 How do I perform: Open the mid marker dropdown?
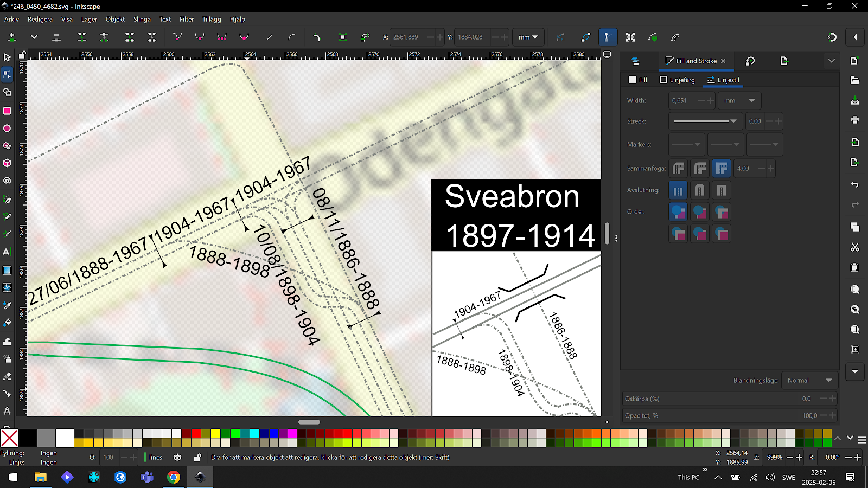pos(725,144)
